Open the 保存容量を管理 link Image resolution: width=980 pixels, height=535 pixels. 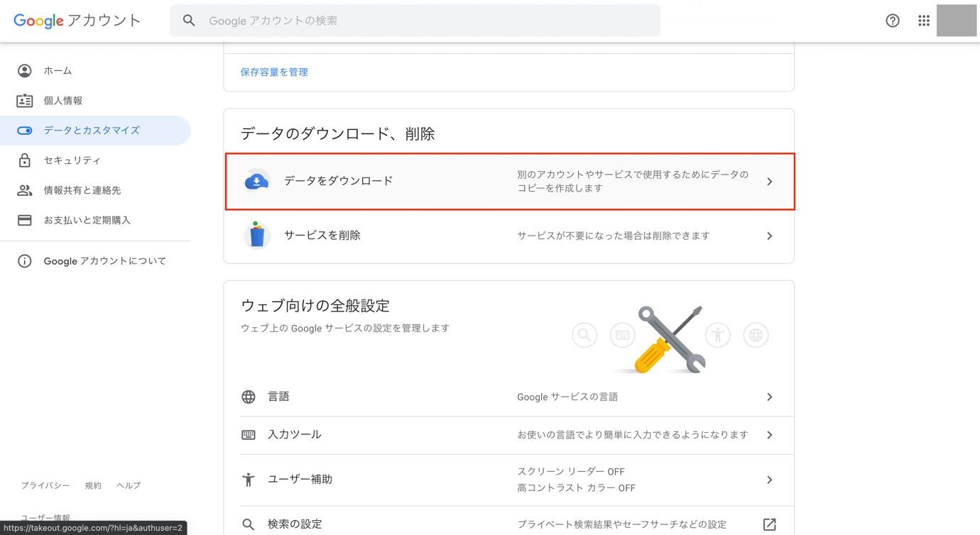pyautogui.click(x=273, y=71)
